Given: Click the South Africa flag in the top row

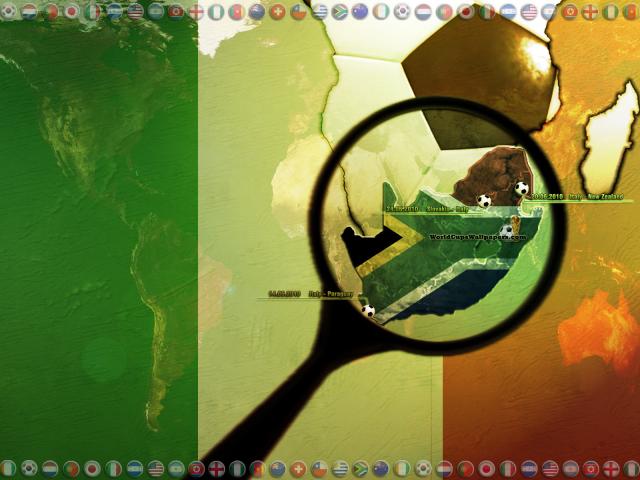Looking at the screenshot, I should click(x=340, y=12).
